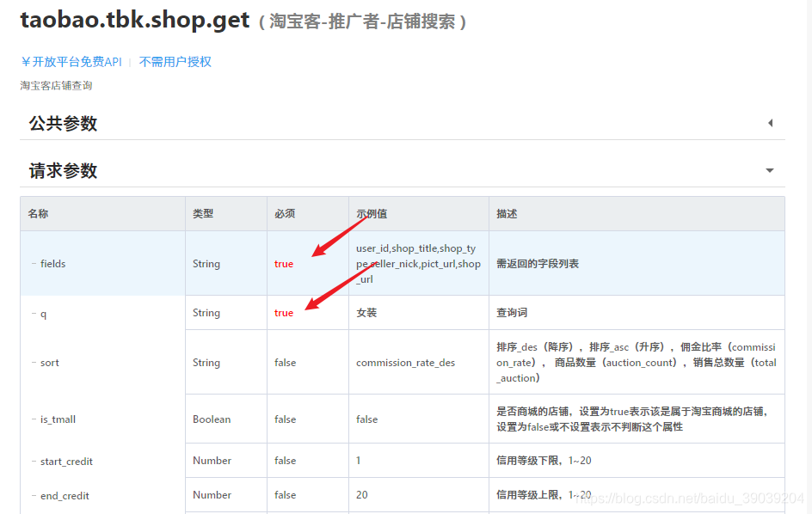The image size is (812, 514).
Task: Click the 信用等级下限 description
Action: pos(544,461)
